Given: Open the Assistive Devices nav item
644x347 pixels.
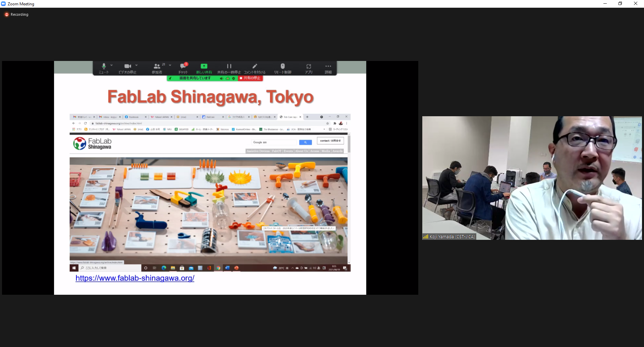Looking at the screenshot, I should [258, 151].
